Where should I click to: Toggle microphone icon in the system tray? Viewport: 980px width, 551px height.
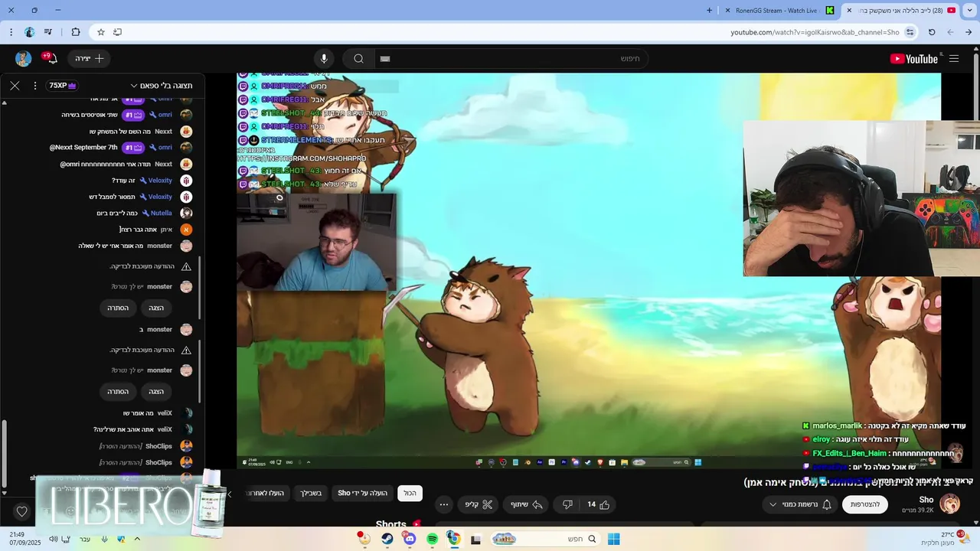[x=104, y=539]
